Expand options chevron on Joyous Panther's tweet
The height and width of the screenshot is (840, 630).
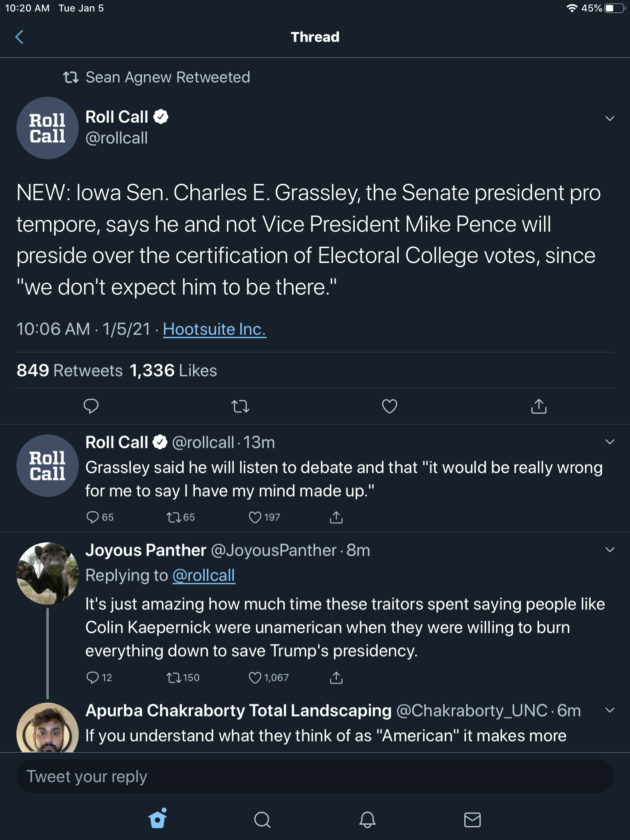coord(609,550)
